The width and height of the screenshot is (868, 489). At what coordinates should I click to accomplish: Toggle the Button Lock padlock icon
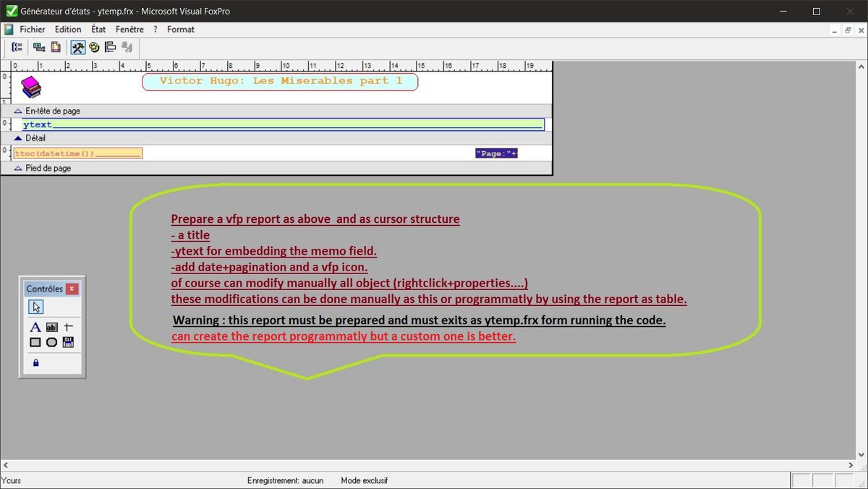35,363
